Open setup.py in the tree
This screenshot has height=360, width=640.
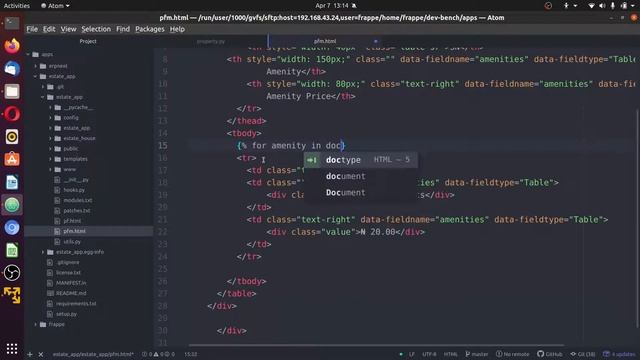[66, 314]
